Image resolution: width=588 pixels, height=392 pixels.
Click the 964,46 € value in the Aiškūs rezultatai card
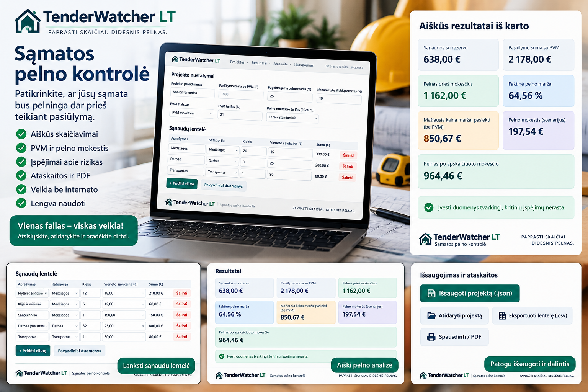pyautogui.click(x=443, y=176)
